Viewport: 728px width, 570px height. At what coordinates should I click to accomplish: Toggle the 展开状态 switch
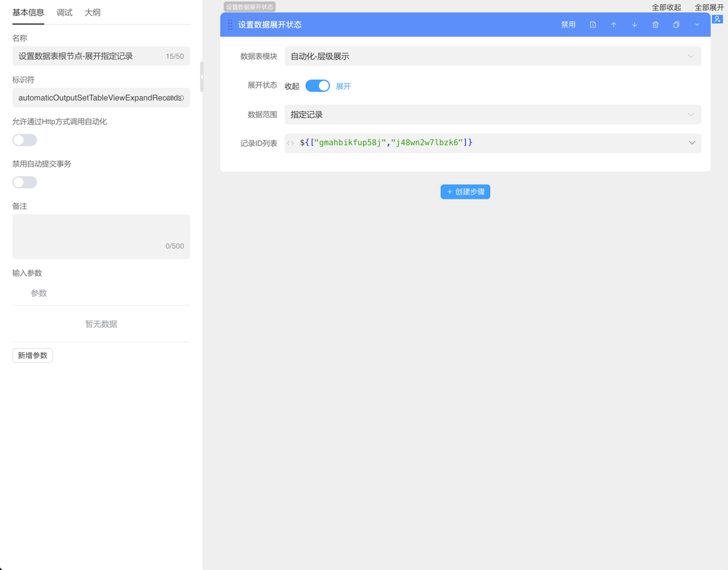click(317, 86)
